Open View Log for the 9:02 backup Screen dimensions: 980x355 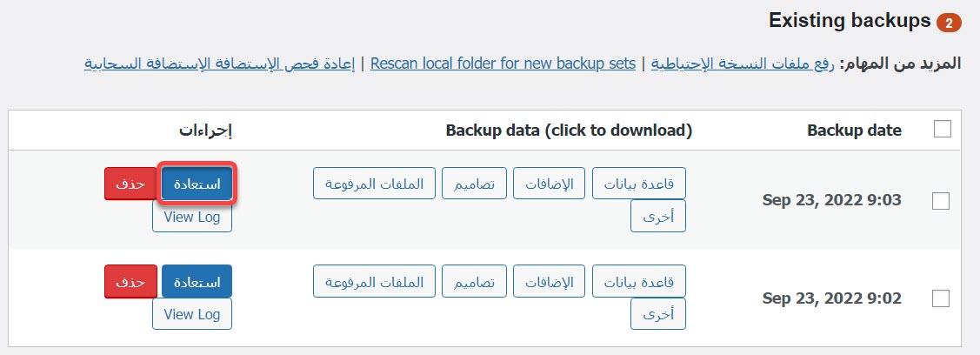[x=192, y=314]
